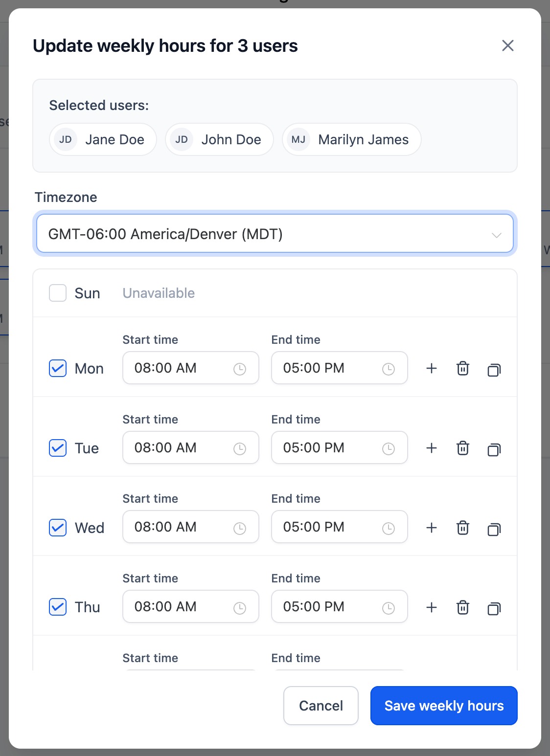Click clock icon in Wed end time
The width and height of the screenshot is (550, 756).
pos(389,528)
